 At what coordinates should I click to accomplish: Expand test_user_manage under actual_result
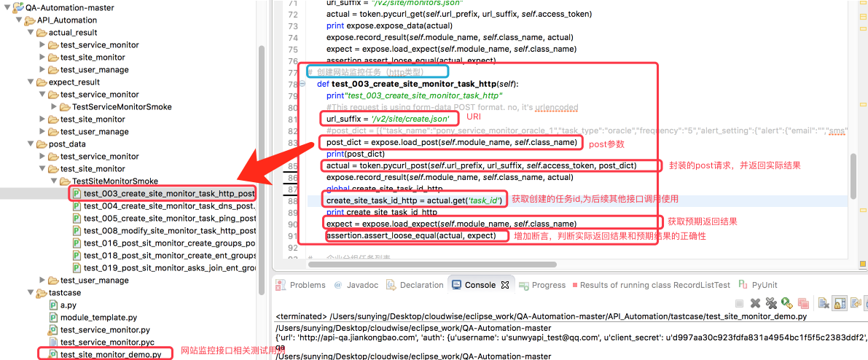[x=42, y=70]
